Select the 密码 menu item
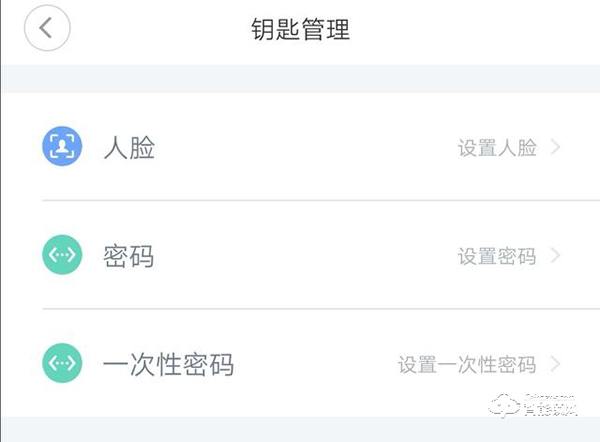 tap(129, 256)
